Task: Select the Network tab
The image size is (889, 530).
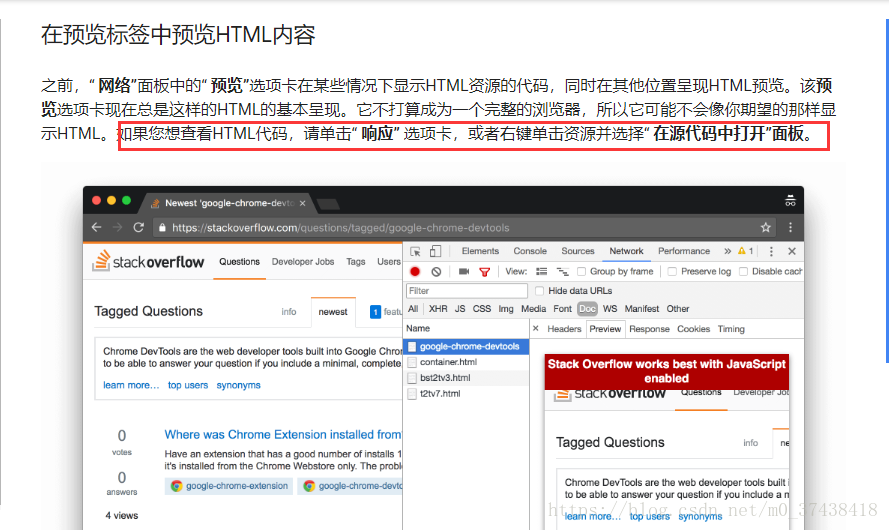Action: 626,251
